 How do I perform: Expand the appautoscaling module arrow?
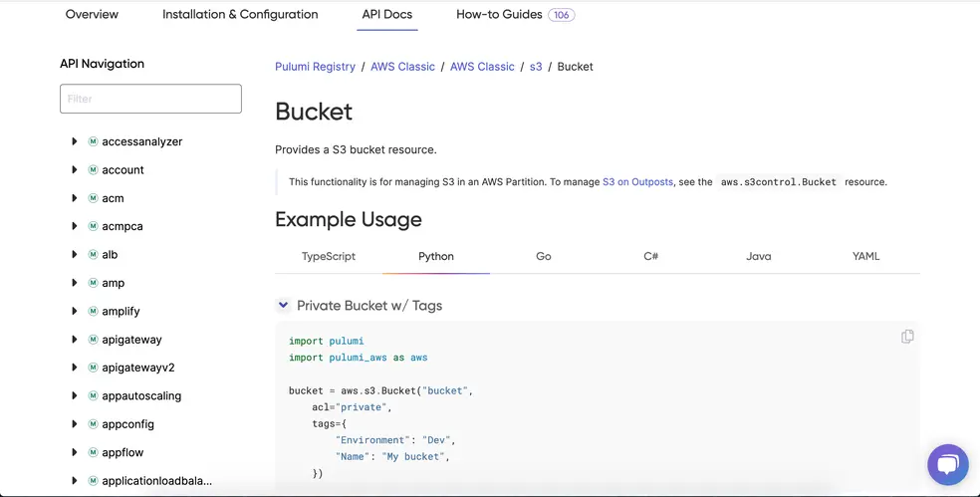click(x=75, y=395)
